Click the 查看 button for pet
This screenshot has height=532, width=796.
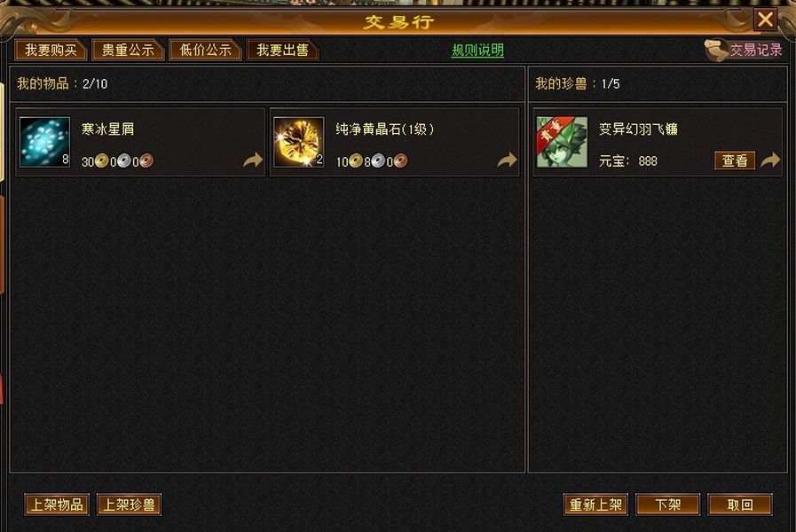(x=735, y=160)
